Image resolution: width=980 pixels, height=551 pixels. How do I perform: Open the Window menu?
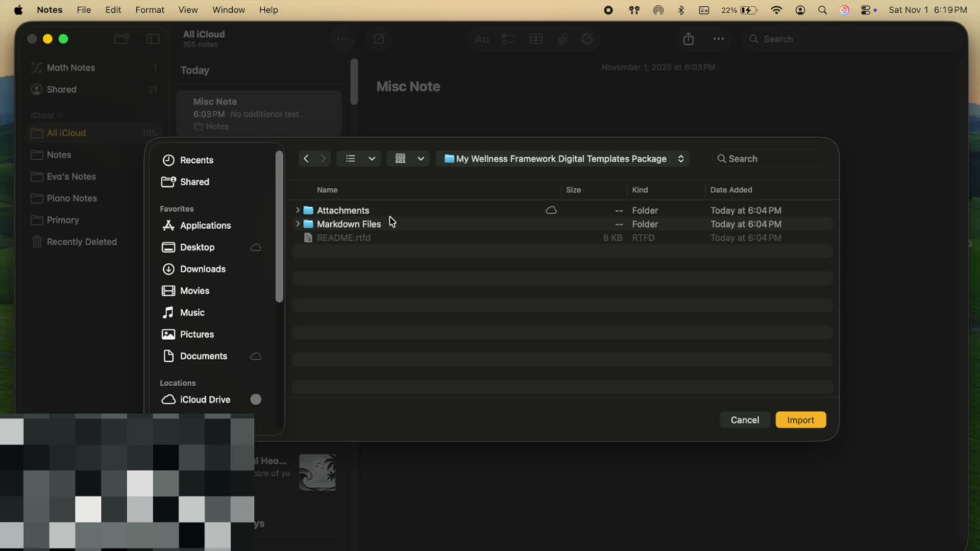pos(228,10)
